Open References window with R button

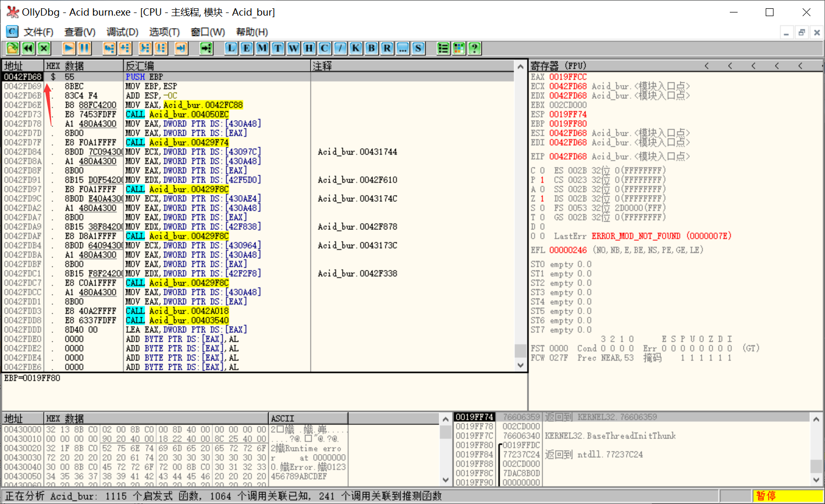pyautogui.click(x=387, y=48)
